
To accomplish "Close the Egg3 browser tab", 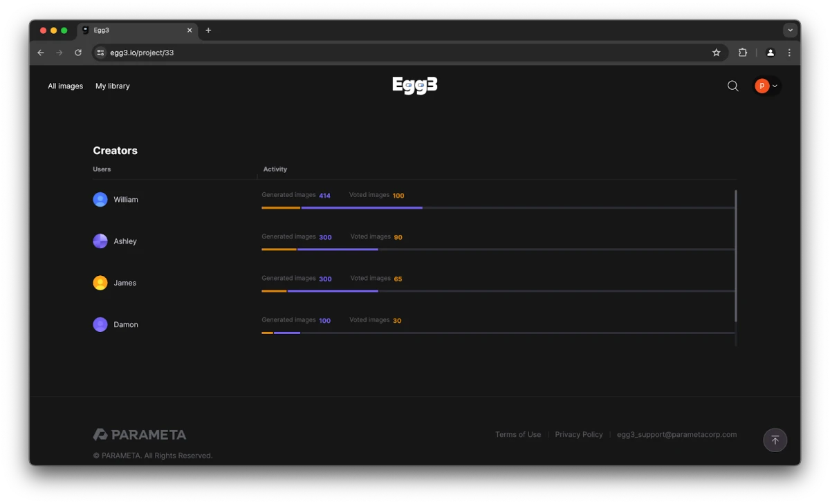I will pos(190,30).
